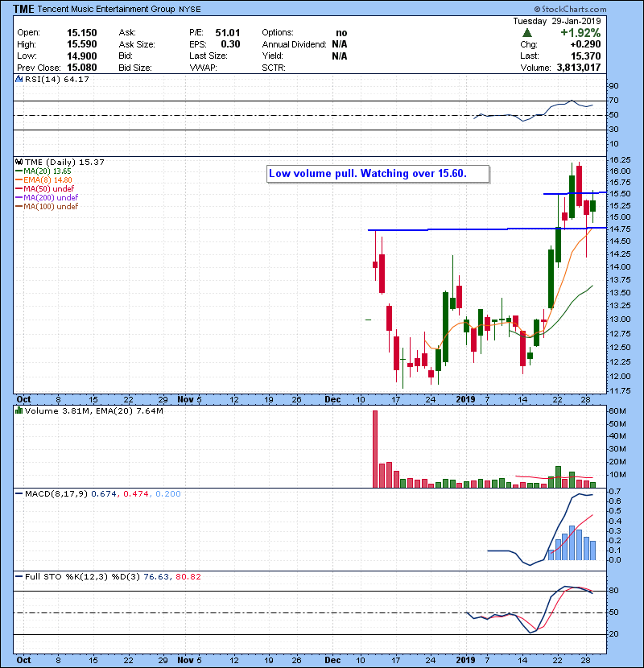Click the TME ticker symbol in the header

click(23, 9)
